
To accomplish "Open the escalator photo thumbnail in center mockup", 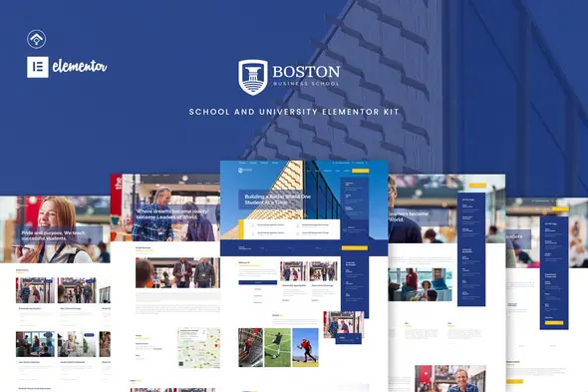I will coord(250,347).
